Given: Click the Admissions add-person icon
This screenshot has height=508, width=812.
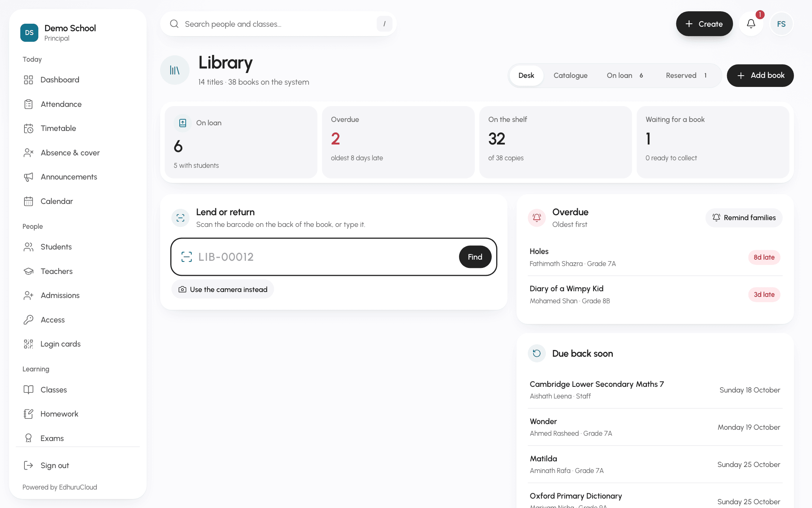Looking at the screenshot, I should tap(29, 295).
